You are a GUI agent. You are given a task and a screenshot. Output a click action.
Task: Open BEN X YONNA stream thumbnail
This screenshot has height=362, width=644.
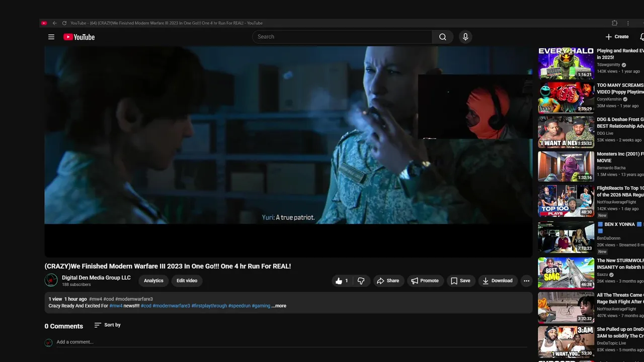coord(566,237)
